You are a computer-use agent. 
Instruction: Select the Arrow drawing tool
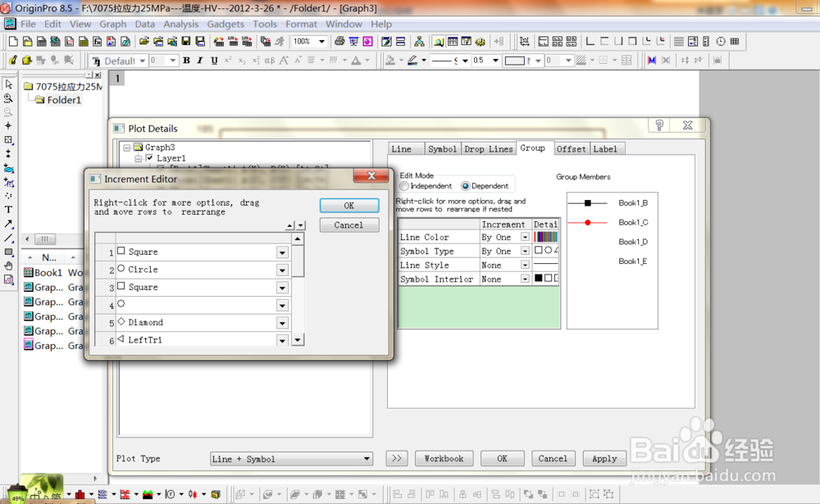[x=8, y=224]
